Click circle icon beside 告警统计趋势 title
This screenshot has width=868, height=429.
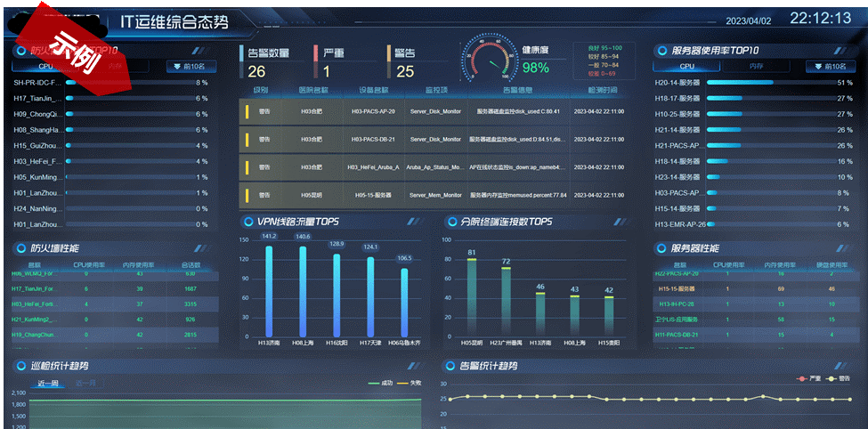pos(450,366)
